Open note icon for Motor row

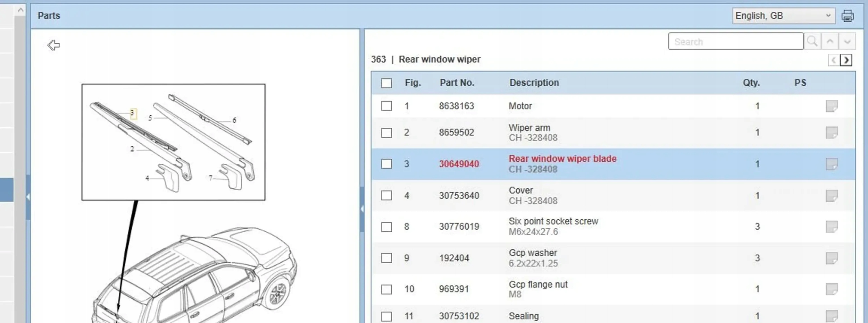(x=832, y=106)
